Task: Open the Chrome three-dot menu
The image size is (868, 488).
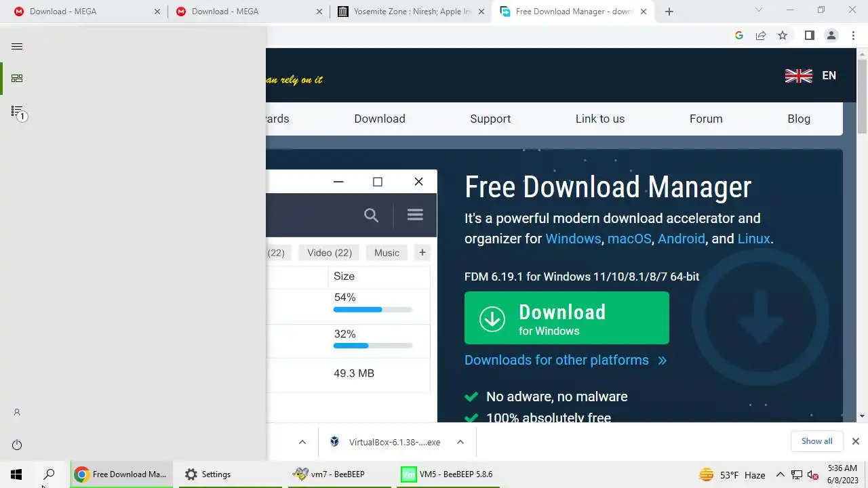Action: (x=853, y=36)
